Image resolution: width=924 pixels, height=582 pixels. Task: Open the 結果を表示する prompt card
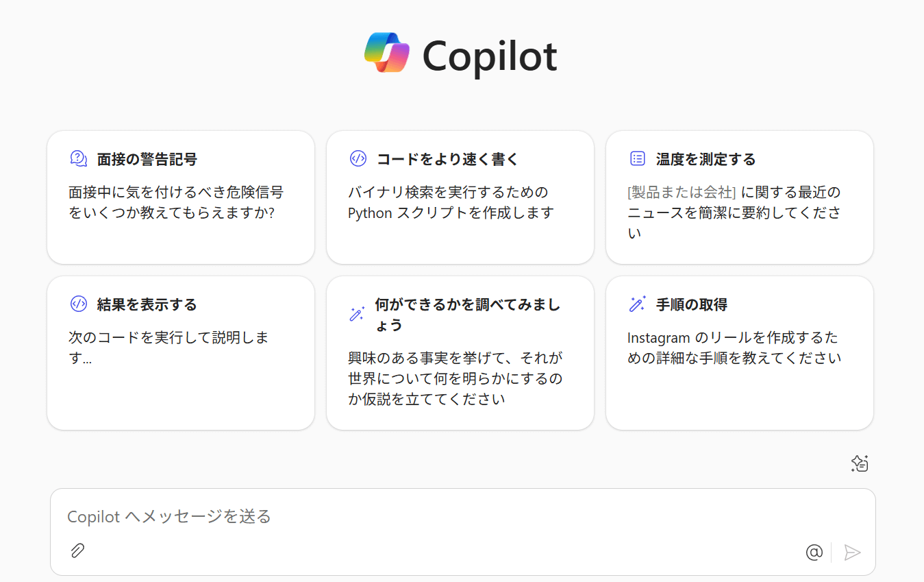click(x=181, y=353)
